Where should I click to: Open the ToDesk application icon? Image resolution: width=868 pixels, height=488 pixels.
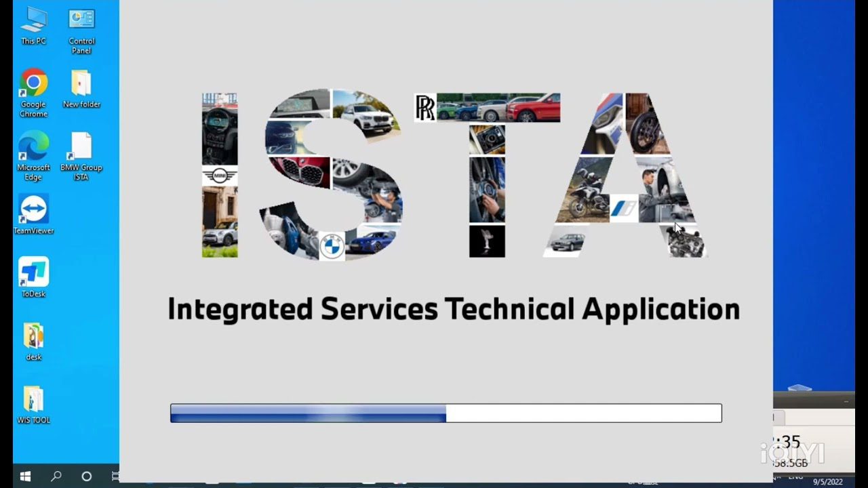(x=33, y=277)
